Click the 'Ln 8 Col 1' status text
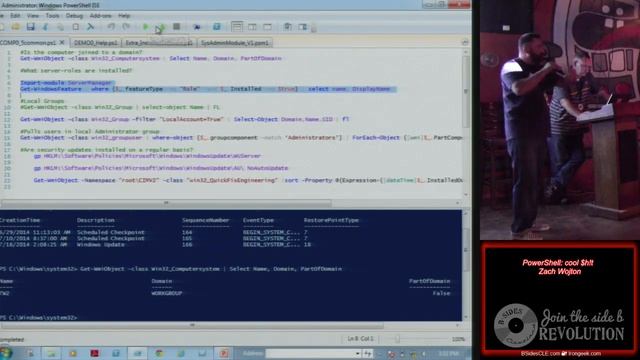640x360 pixels. coord(360,339)
